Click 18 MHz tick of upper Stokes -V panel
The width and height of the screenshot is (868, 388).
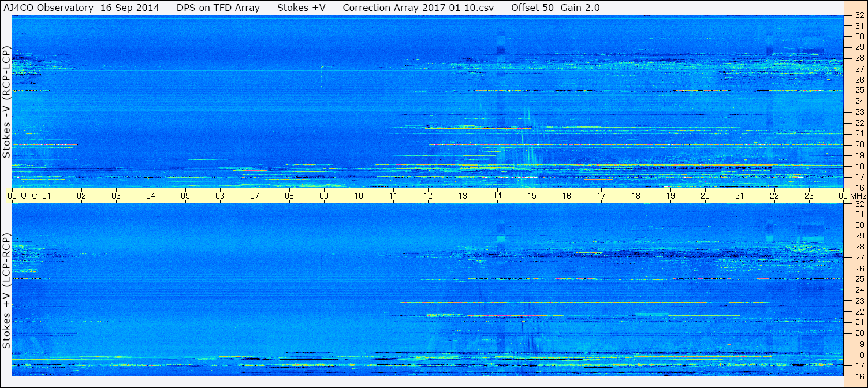coord(859,166)
